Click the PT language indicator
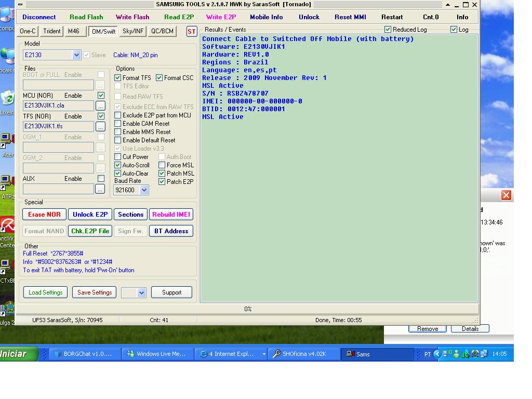The image size is (532, 399). pyautogui.click(x=428, y=354)
